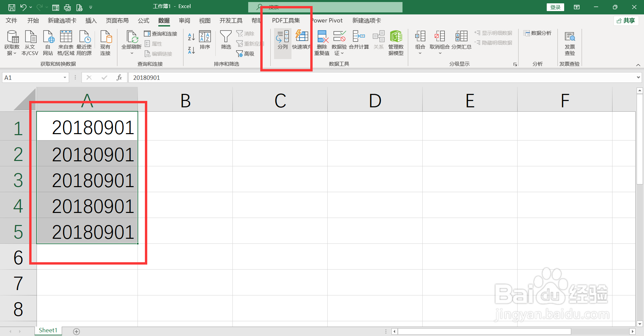Open the Sheet1 worksheet tab
Image resolution: width=644 pixels, height=336 pixels.
pos(48,330)
